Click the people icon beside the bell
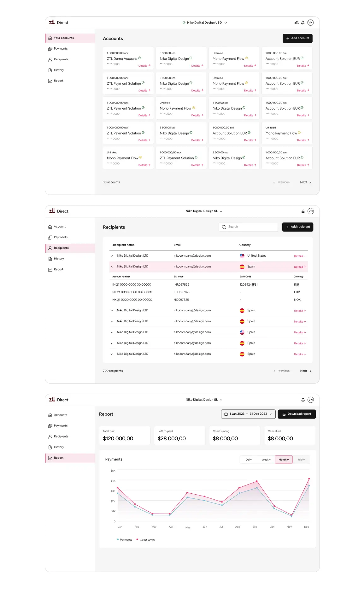 tap(296, 23)
